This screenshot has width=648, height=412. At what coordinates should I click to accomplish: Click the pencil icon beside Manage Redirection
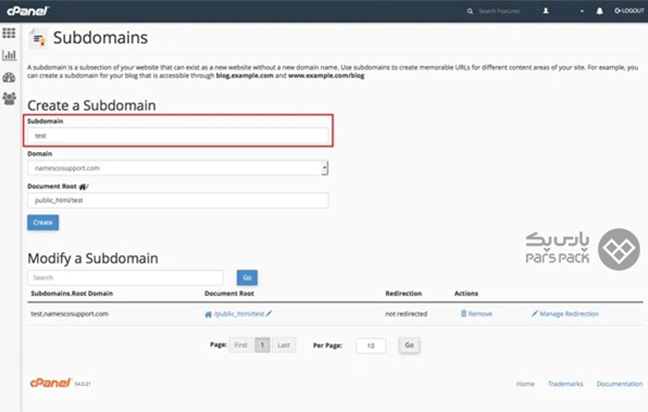click(535, 314)
